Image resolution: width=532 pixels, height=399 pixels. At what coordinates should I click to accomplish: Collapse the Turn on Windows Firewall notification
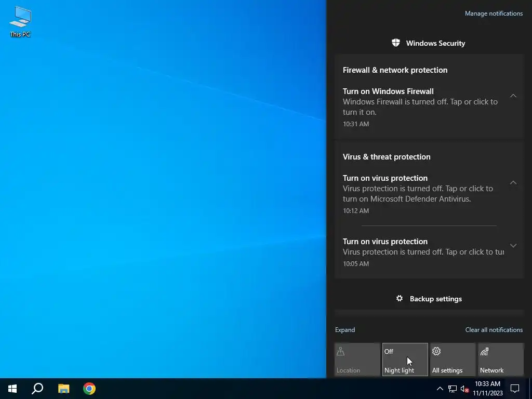coord(513,96)
